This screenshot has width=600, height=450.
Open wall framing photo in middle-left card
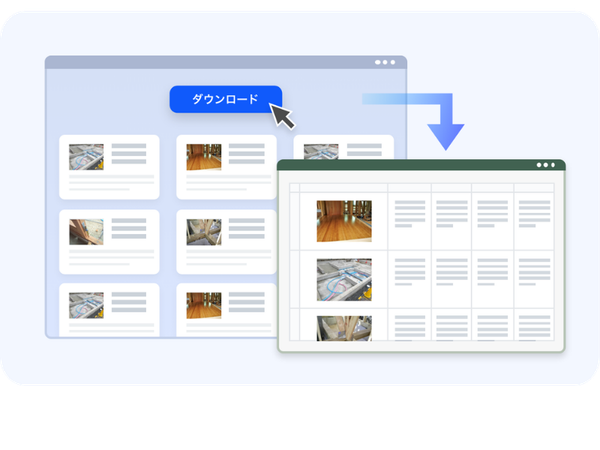[x=86, y=232]
